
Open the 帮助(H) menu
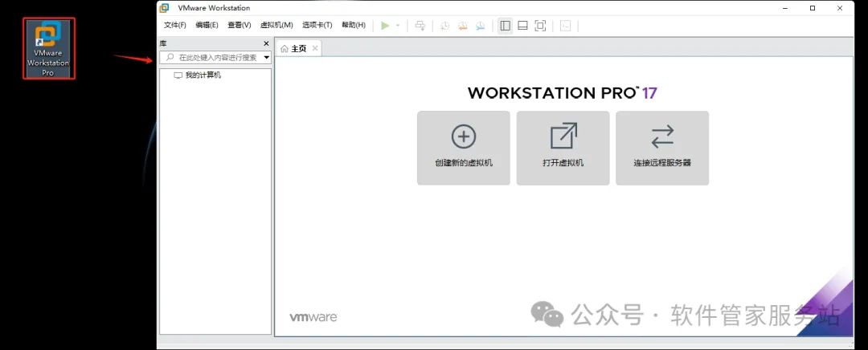353,25
